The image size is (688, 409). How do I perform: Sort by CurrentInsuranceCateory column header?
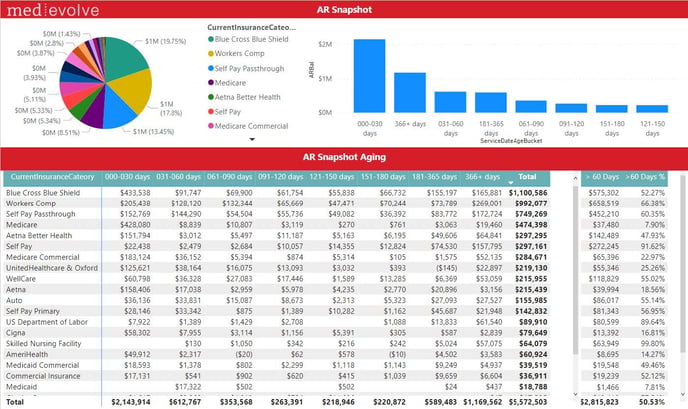pyautogui.click(x=51, y=177)
